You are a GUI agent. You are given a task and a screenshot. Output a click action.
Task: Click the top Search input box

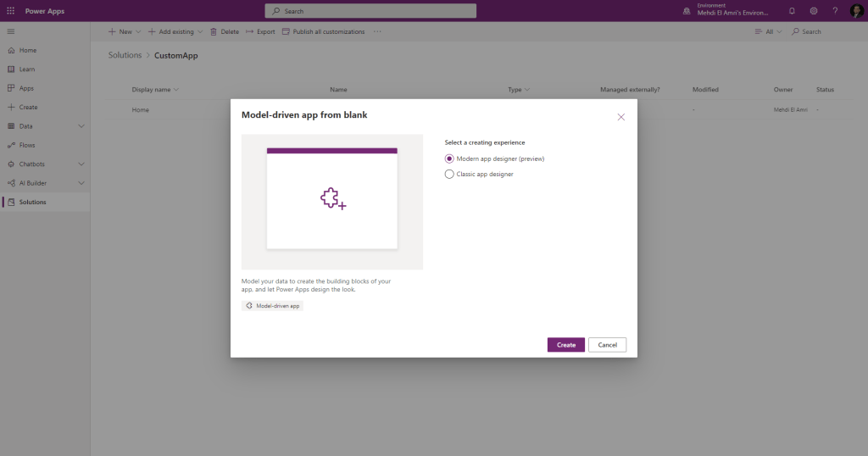(x=370, y=11)
